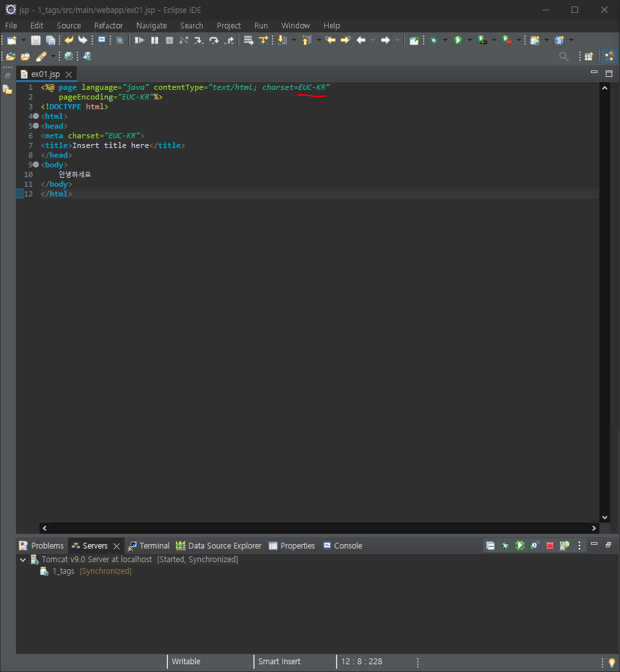The height and width of the screenshot is (672, 620).
Task: Open the Run configurations dropdown arrow
Action: (470, 40)
